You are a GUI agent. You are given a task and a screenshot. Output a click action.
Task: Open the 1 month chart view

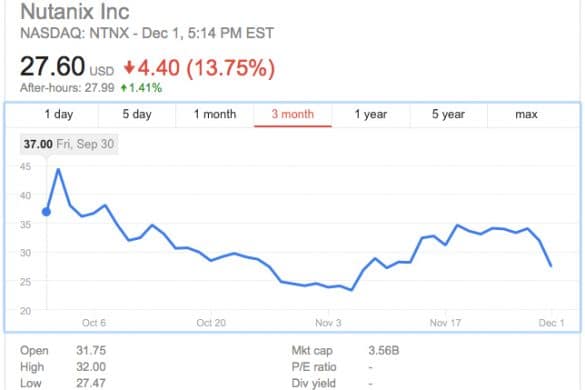click(215, 114)
